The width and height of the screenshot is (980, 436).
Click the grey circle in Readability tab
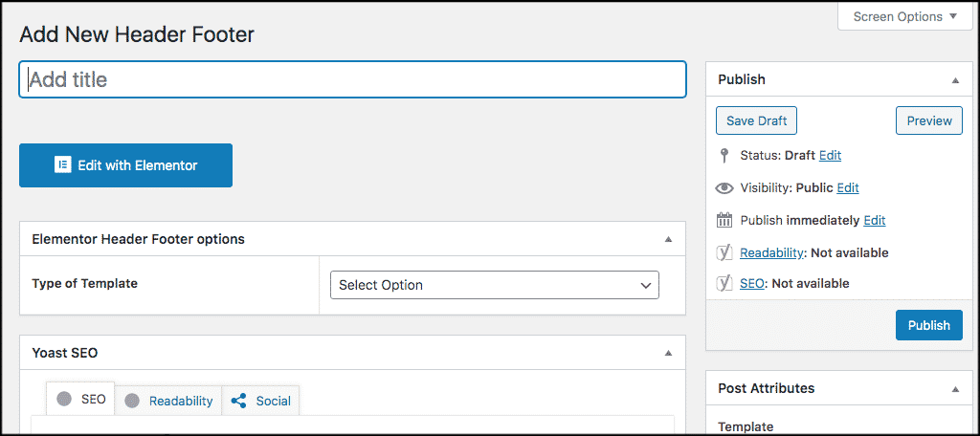point(131,401)
